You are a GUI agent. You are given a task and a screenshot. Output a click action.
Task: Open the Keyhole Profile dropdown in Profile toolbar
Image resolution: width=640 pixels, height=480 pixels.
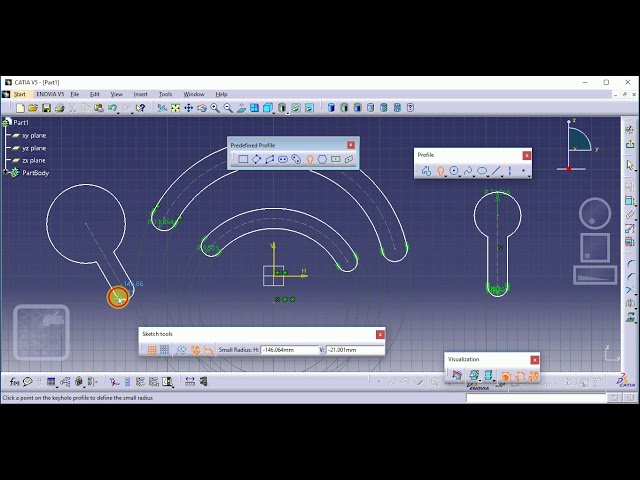(x=446, y=176)
